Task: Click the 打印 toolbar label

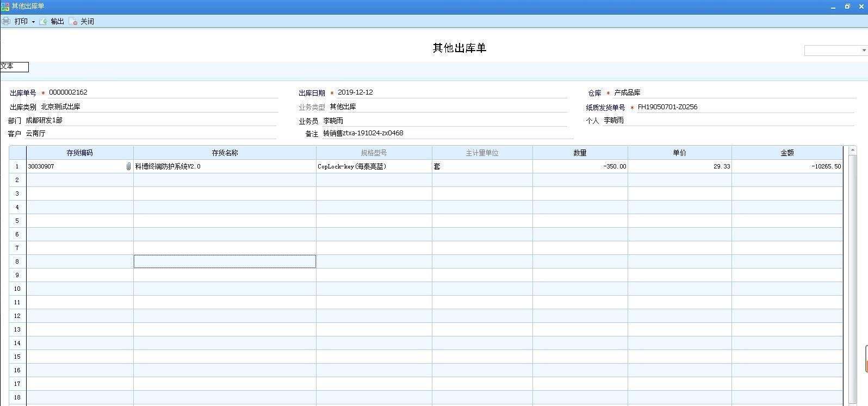Action: tap(21, 21)
